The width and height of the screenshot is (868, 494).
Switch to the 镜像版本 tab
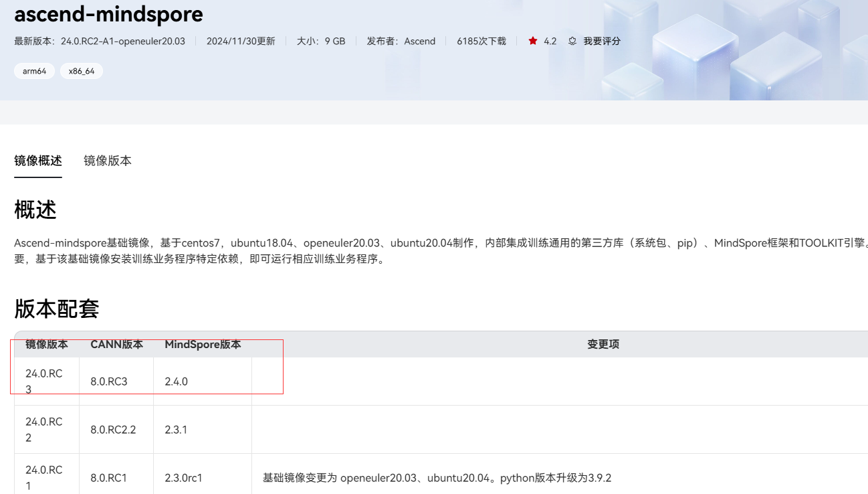point(107,161)
